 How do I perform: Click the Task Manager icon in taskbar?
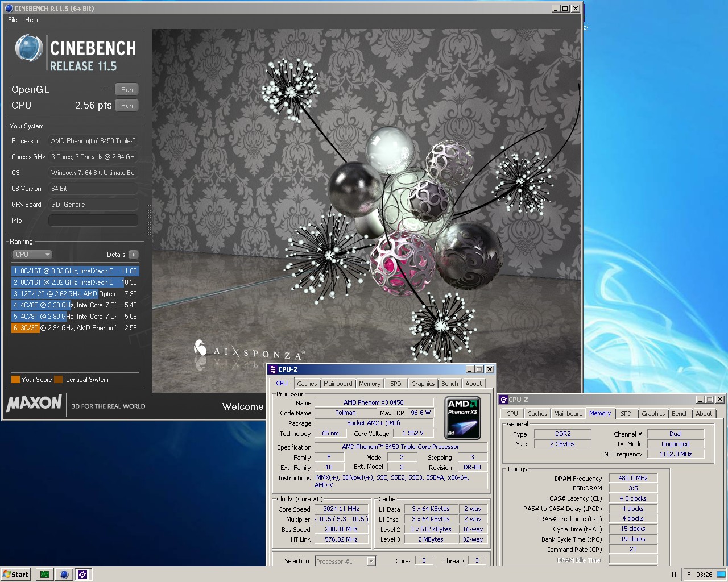pos(45,575)
